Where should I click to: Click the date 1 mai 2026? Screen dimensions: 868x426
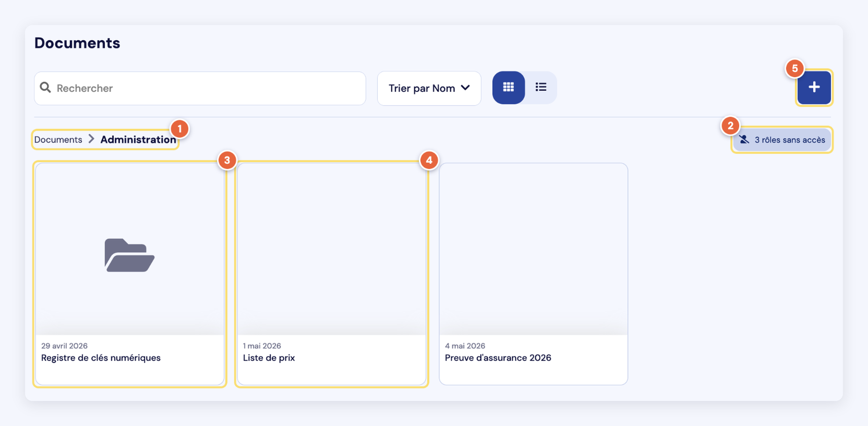point(262,346)
